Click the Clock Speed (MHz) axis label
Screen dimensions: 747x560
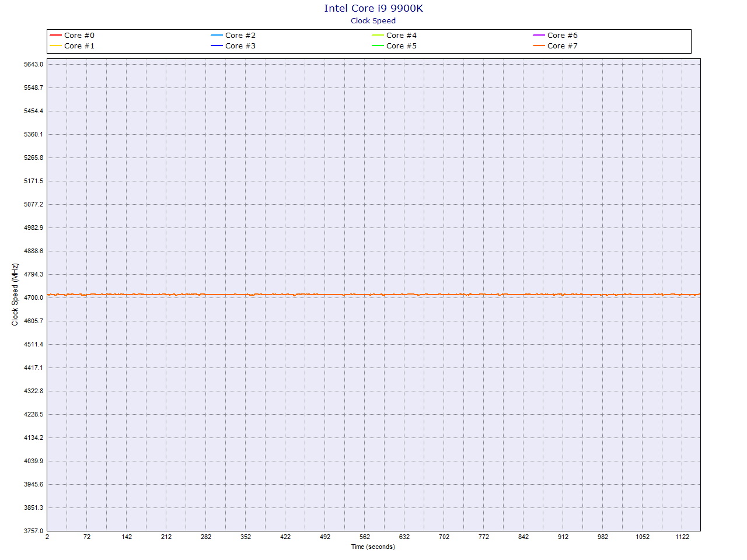click(15, 295)
